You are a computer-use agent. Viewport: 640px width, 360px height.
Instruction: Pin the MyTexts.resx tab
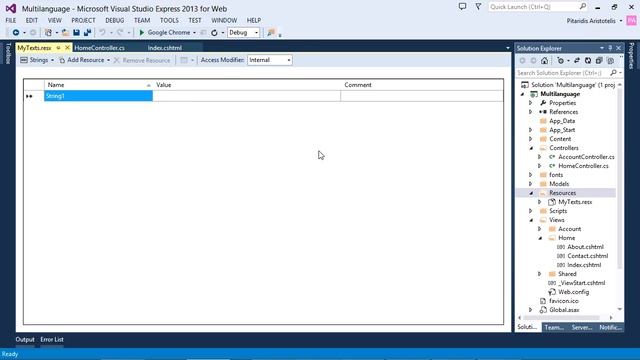point(58,48)
